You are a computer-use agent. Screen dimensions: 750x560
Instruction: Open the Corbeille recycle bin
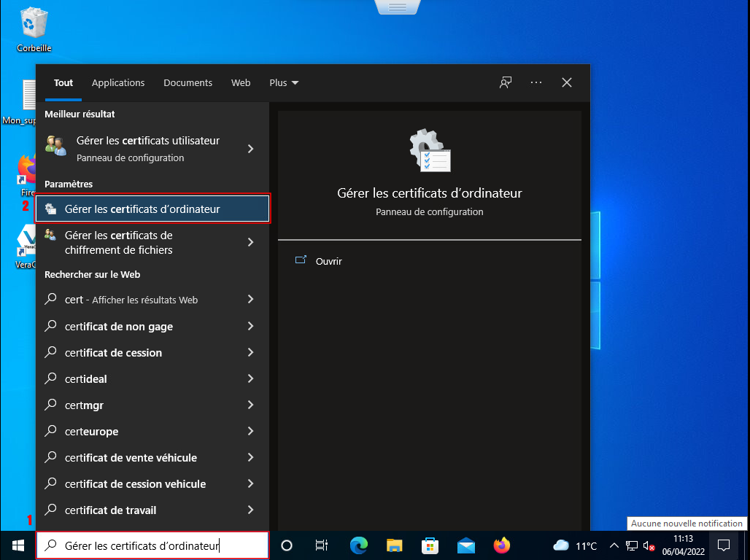(34, 25)
